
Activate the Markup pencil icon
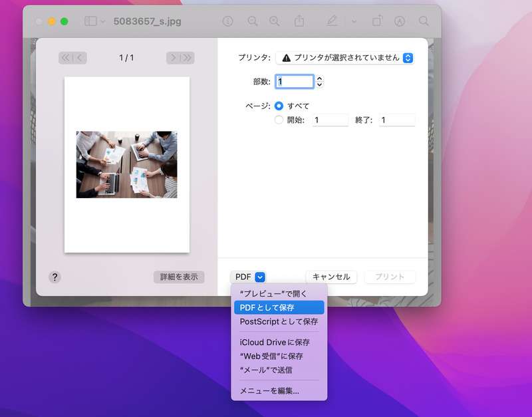(332, 21)
